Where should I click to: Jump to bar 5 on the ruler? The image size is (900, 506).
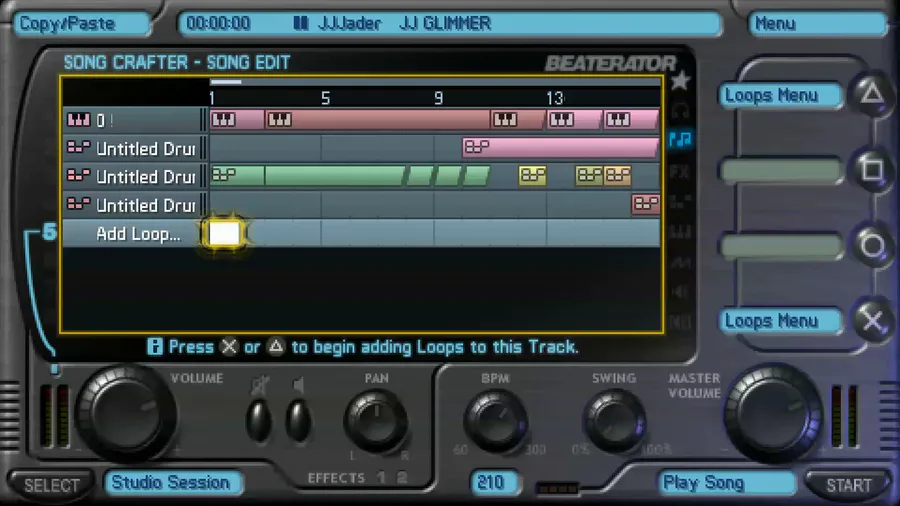point(325,98)
